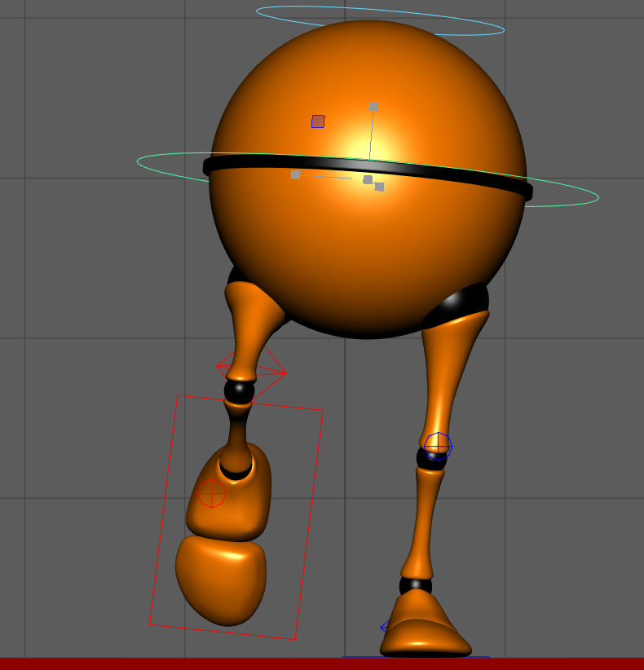The height and width of the screenshot is (670, 644).
Task: Select the grounded orange foot mesh
Action: coord(426,624)
